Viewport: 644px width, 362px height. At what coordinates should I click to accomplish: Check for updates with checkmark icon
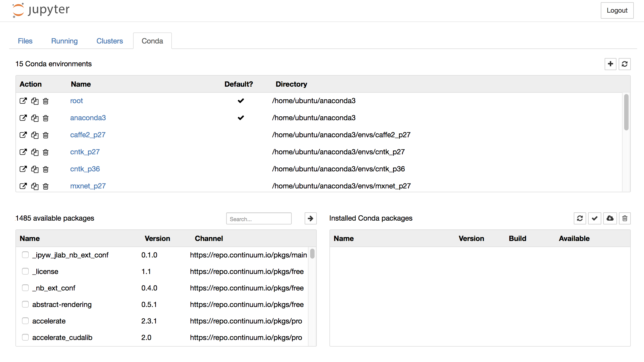click(595, 218)
